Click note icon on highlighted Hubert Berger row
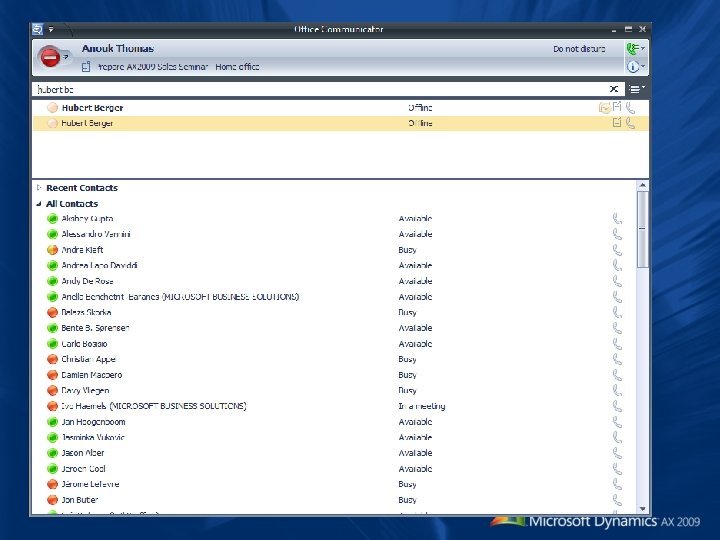 pyautogui.click(x=617, y=123)
